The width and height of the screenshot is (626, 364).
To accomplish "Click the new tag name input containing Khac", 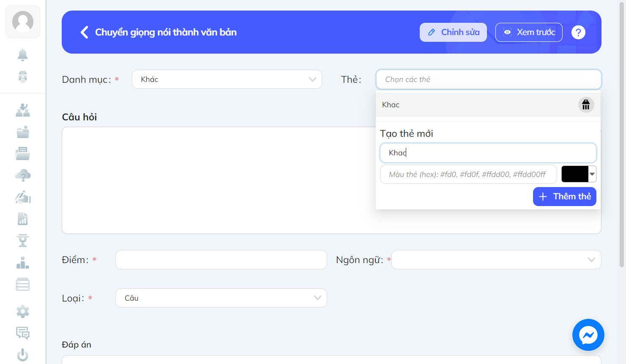I will pos(488,153).
